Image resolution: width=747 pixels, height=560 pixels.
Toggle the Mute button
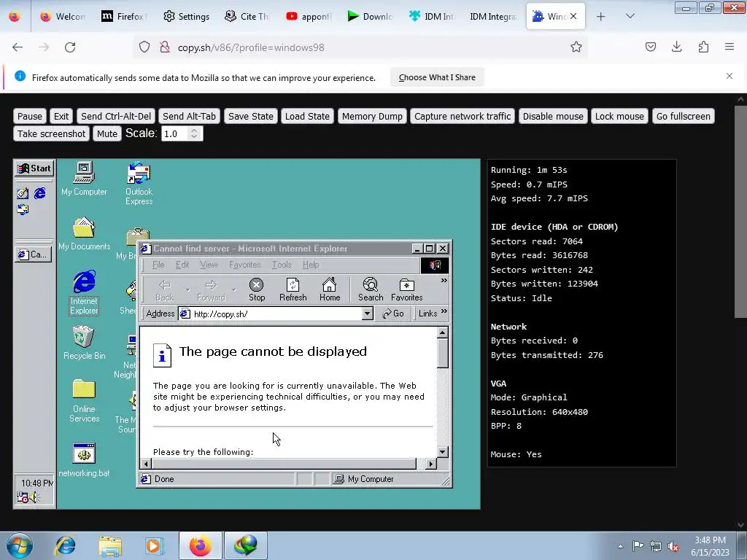pyautogui.click(x=107, y=134)
